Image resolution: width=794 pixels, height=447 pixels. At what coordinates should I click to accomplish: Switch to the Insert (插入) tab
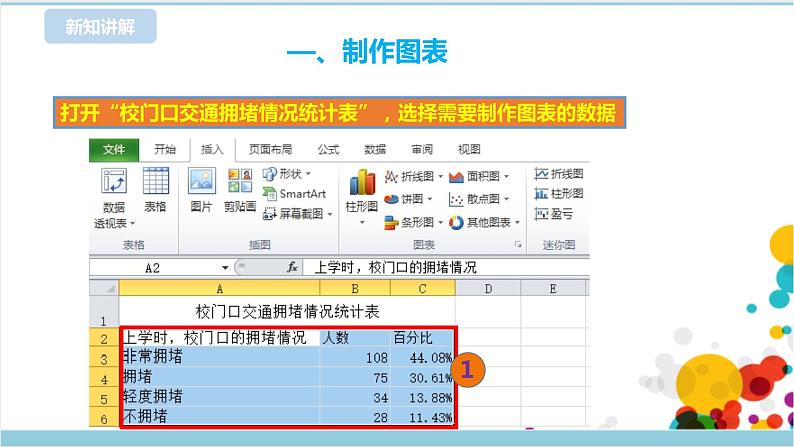[212, 150]
